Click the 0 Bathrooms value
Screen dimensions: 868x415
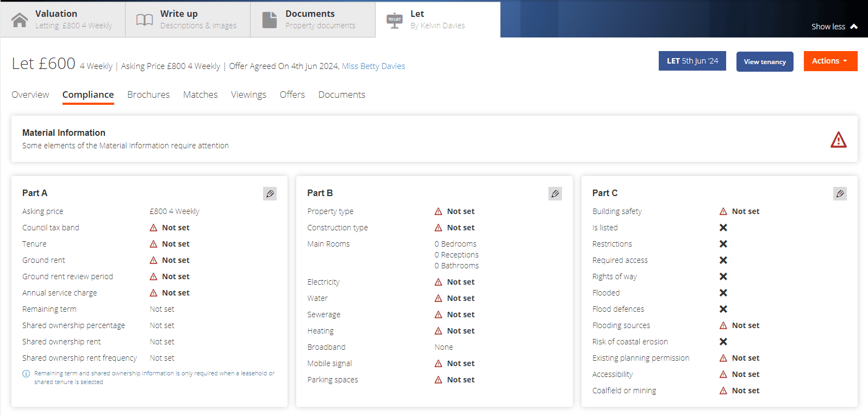click(x=457, y=266)
